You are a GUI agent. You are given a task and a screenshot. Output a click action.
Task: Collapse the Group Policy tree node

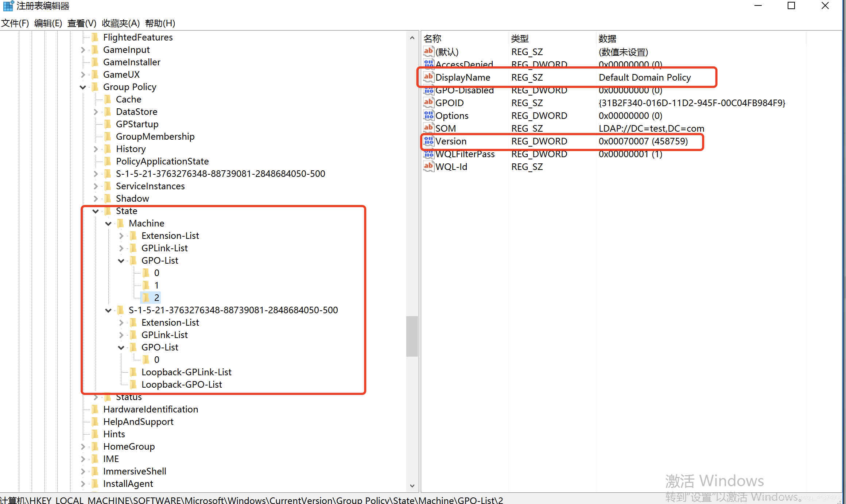[83, 87]
